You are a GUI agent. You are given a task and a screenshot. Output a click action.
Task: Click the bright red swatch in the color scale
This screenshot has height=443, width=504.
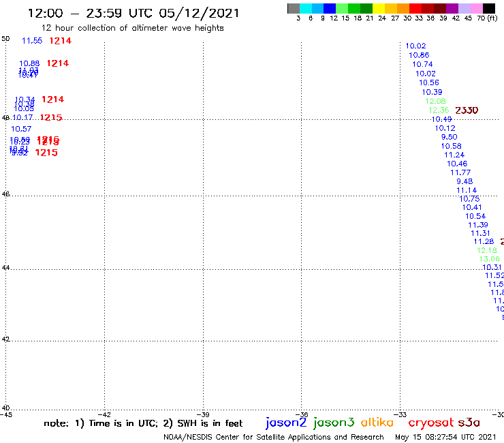tap(415, 8)
